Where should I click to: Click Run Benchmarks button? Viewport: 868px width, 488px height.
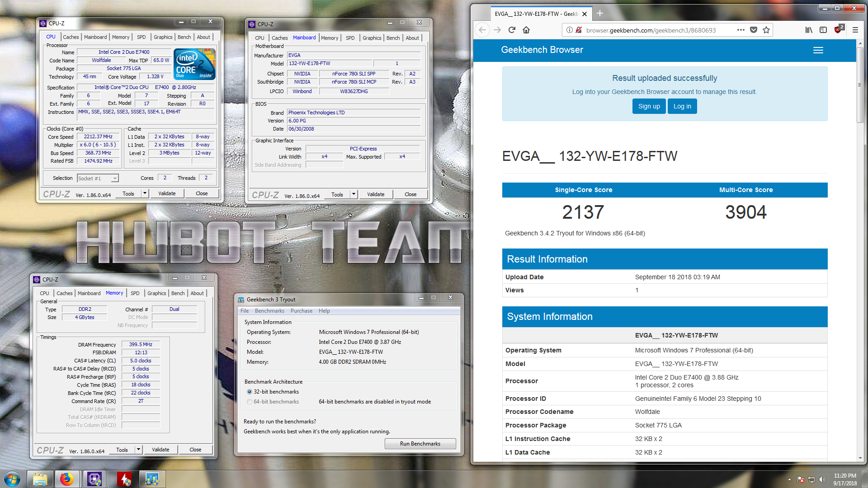click(x=420, y=444)
